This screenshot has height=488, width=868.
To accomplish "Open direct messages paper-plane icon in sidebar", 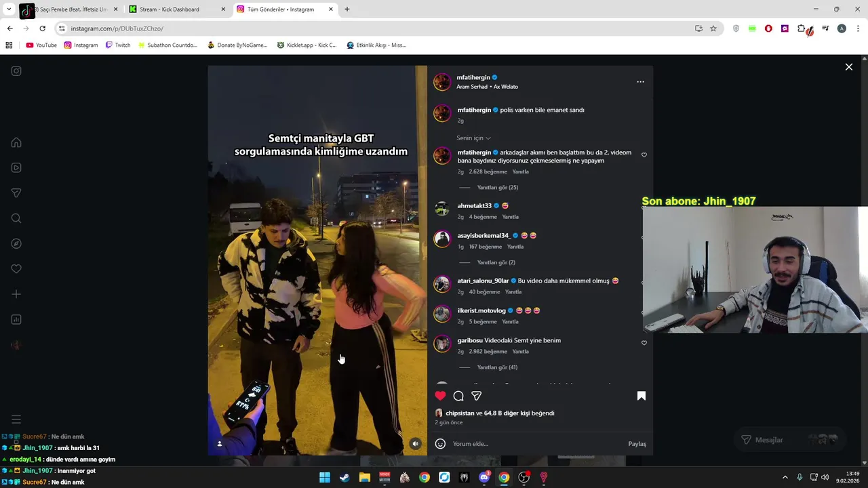I will 16,193.
